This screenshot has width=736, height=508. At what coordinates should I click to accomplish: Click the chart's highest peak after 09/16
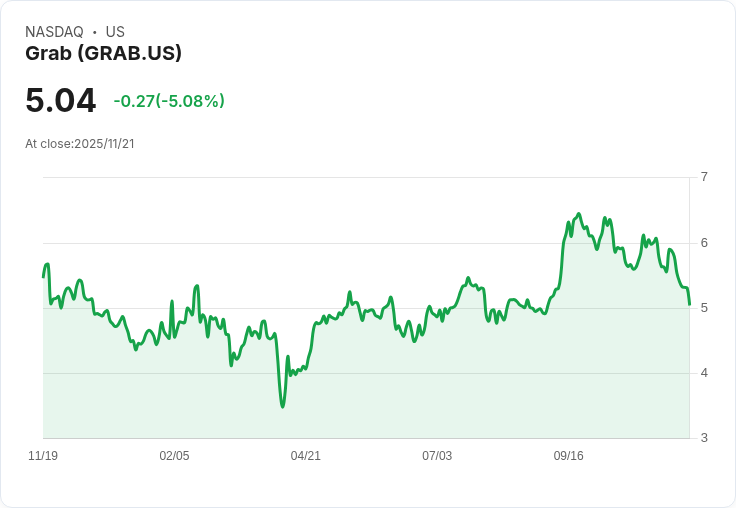[x=579, y=214]
